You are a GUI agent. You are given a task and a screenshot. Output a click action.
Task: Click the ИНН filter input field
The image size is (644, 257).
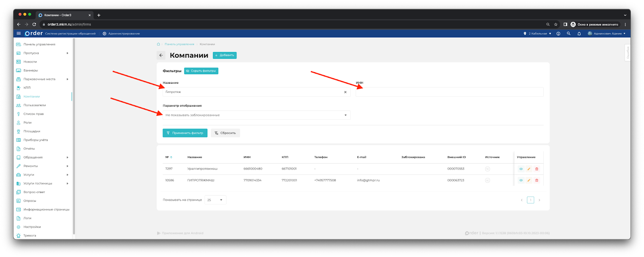coord(449,92)
